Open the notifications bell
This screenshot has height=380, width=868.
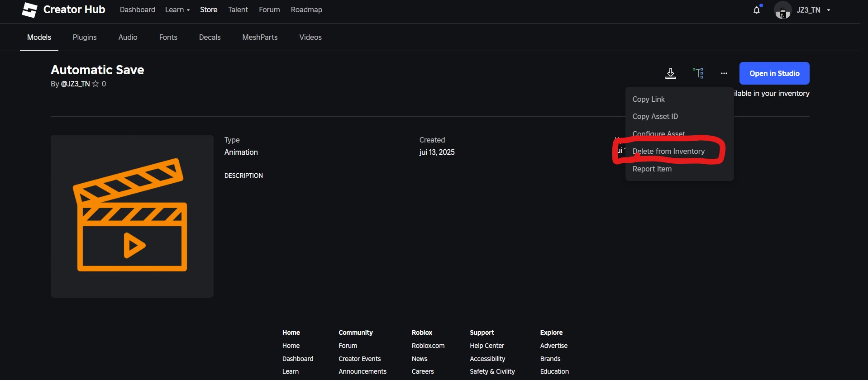coord(757,10)
